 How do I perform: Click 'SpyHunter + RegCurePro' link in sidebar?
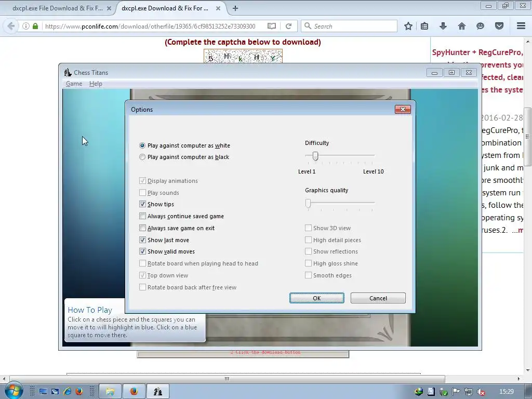pyautogui.click(x=477, y=52)
